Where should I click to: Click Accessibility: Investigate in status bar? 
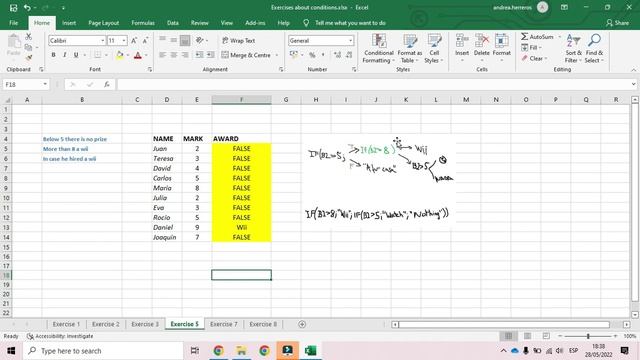60,336
